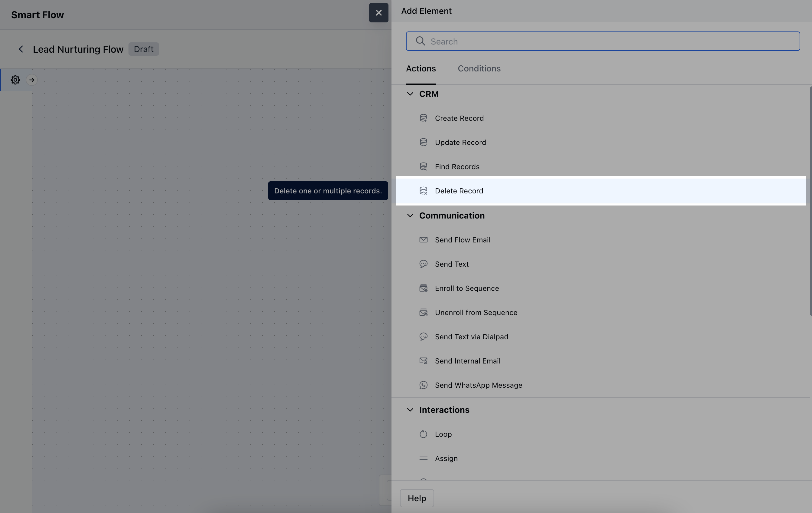
Task: Go back from Lead Nurturing Flow
Action: click(21, 49)
